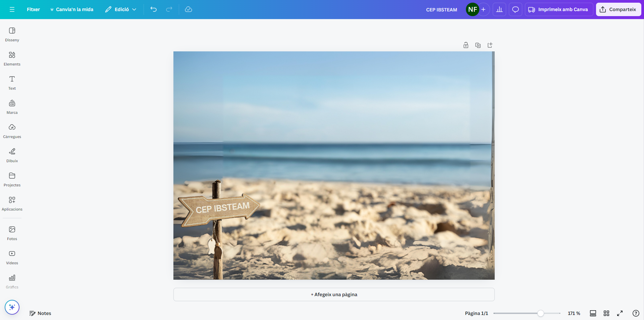Click the zoom slider handle
Viewport: 644px width, 320px height.
click(x=540, y=313)
